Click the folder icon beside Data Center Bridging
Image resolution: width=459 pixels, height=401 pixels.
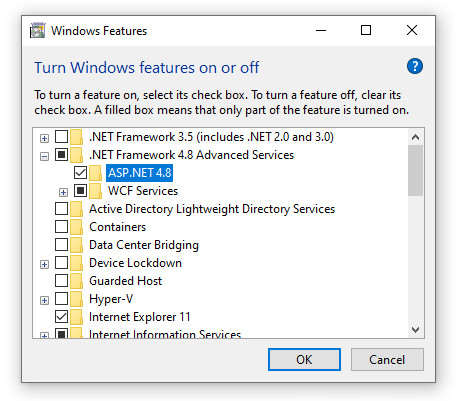[x=77, y=245]
